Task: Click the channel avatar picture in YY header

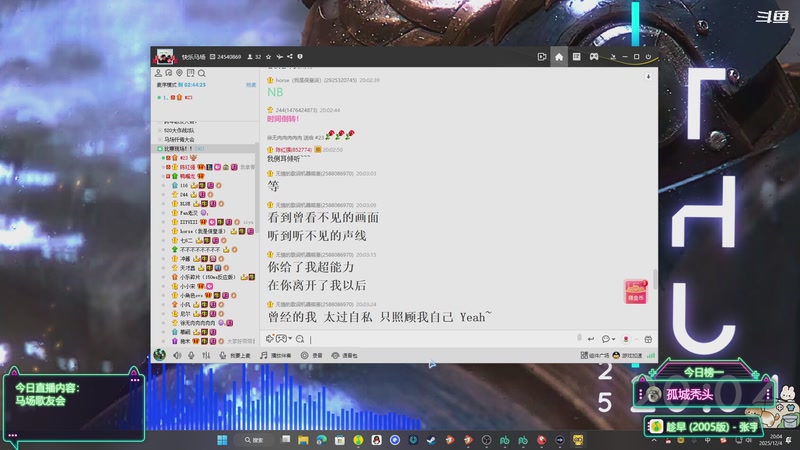Action: tap(164, 57)
